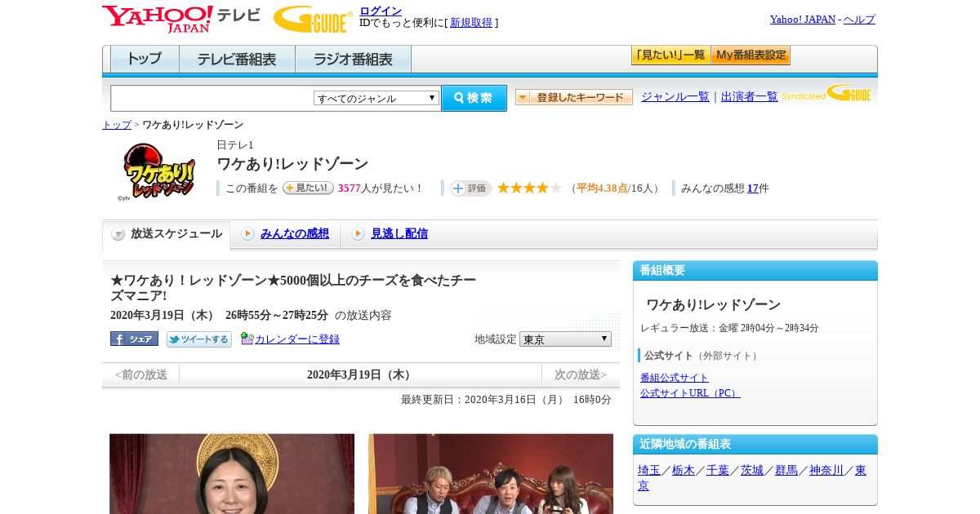The image size is (980, 514).
Task: Click the 平均4.38点/16人 rating text
Action: point(614,188)
